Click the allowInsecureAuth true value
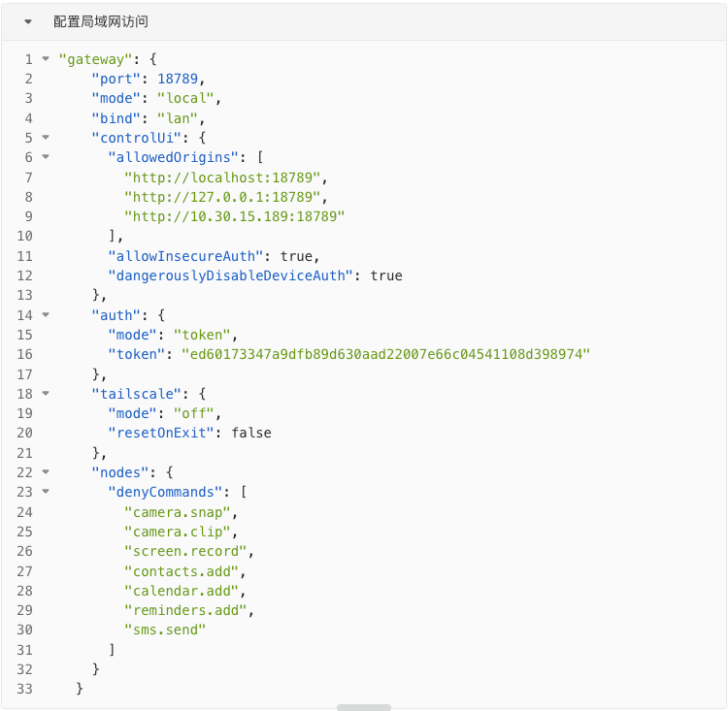 pyautogui.click(x=295, y=256)
